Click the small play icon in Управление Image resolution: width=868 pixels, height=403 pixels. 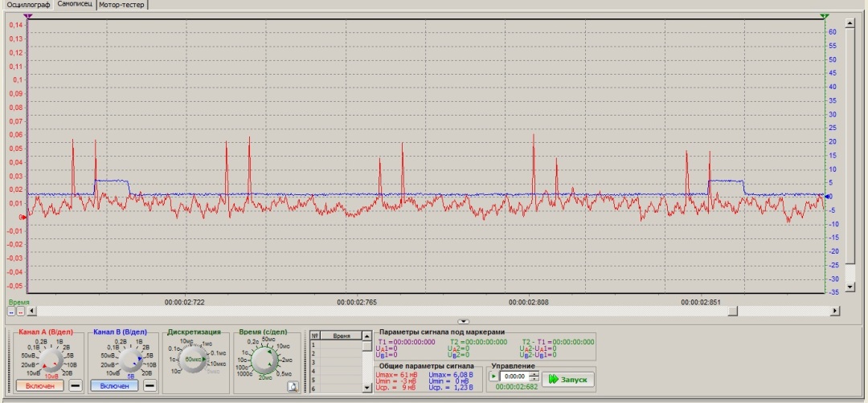point(493,377)
